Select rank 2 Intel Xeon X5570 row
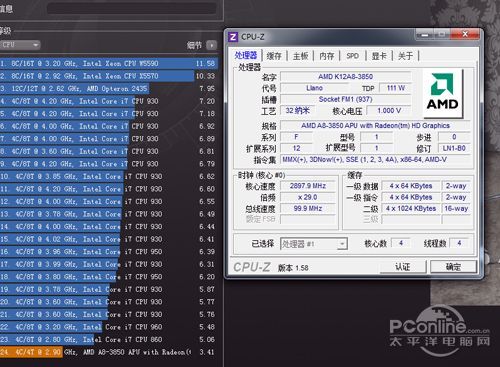 point(109,76)
